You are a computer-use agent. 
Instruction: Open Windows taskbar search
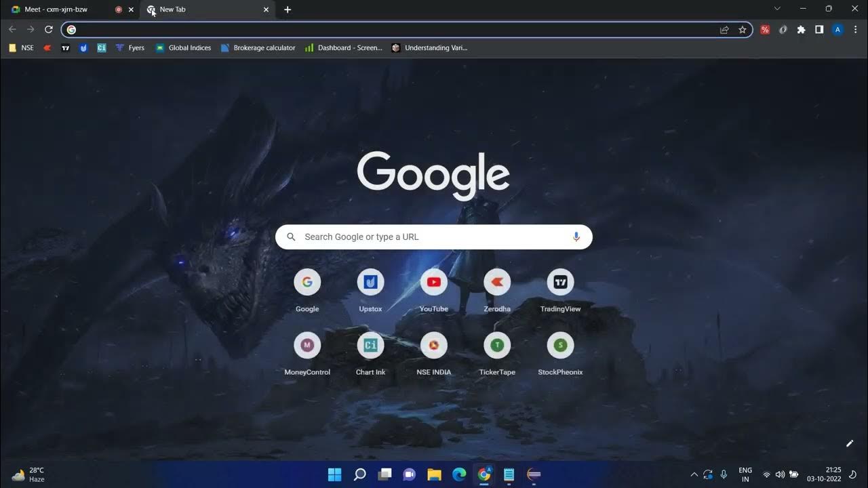pos(360,474)
